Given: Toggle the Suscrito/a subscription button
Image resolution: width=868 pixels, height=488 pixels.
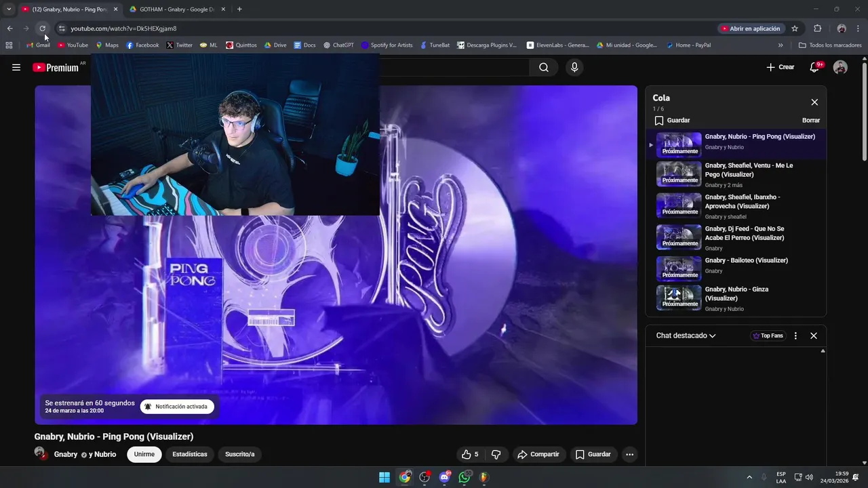Looking at the screenshot, I should click(239, 454).
